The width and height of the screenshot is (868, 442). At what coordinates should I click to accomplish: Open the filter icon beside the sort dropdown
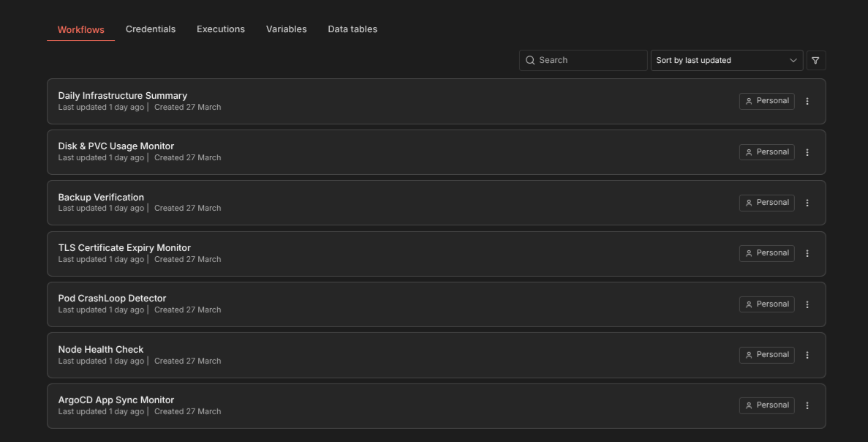tap(815, 60)
